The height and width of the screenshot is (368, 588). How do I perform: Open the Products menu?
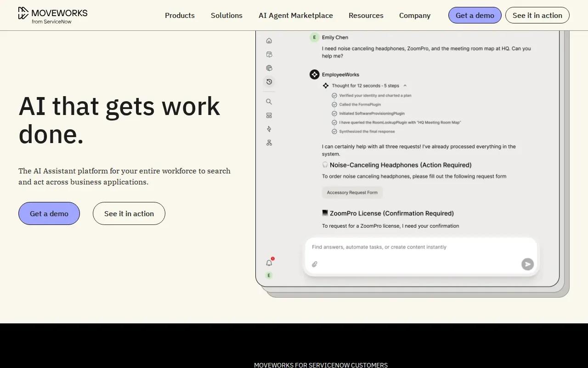click(x=180, y=15)
